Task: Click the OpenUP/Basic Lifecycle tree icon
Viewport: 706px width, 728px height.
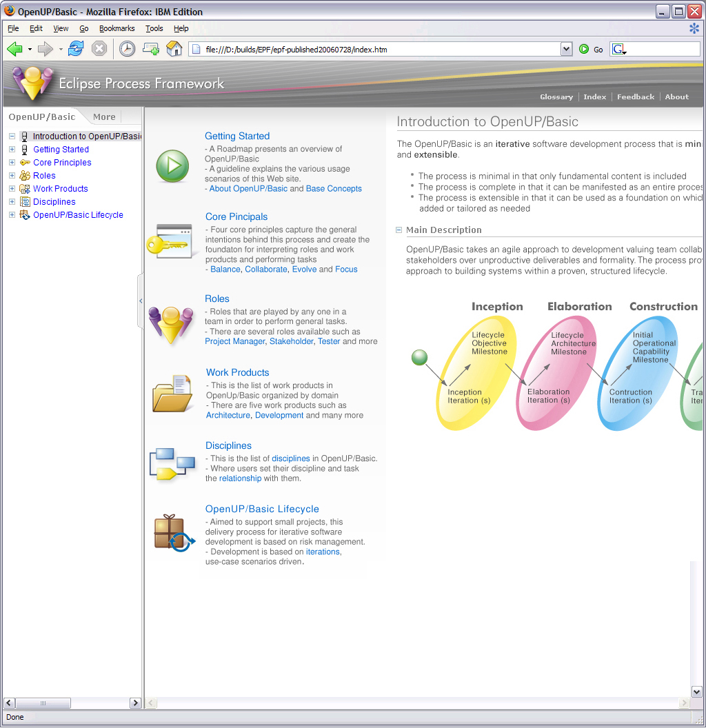Action: coord(25,215)
